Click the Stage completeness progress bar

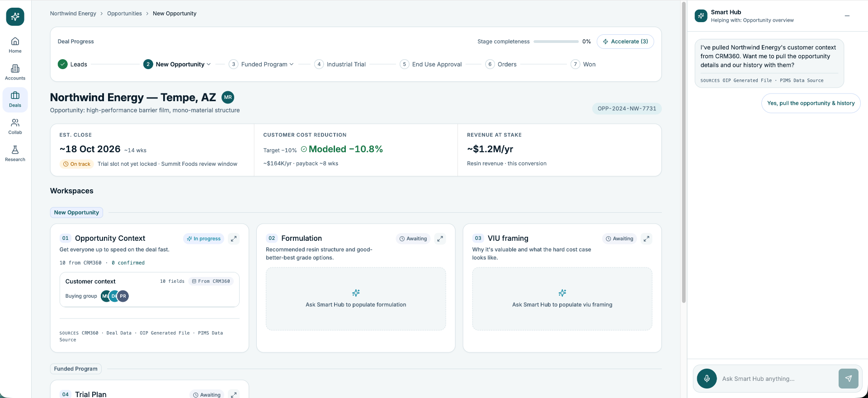point(556,42)
